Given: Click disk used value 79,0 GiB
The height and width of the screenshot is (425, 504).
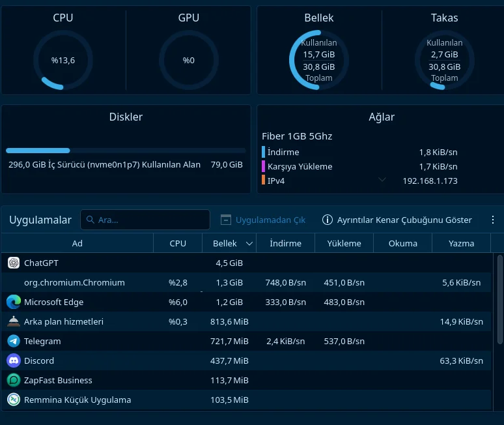Looking at the screenshot, I should (x=227, y=164).
